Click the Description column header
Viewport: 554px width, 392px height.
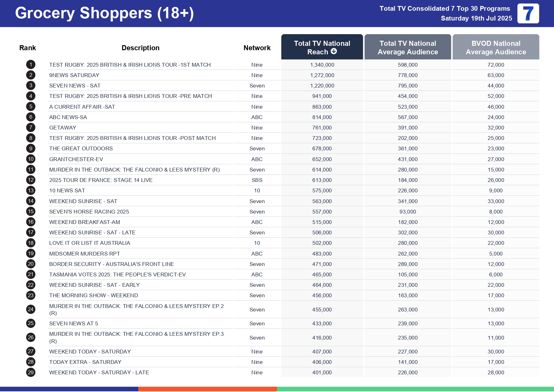140,48
